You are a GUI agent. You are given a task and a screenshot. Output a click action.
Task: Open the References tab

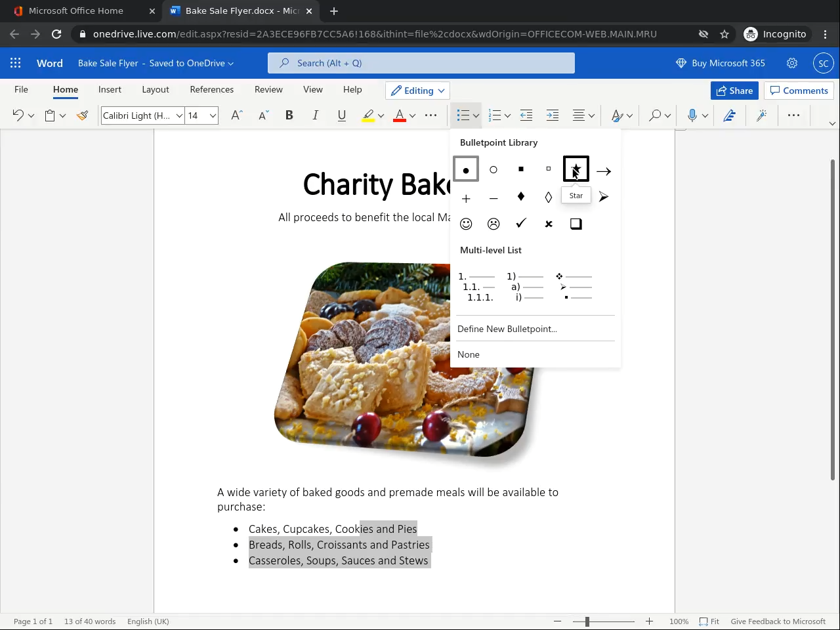[x=211, y=89]
